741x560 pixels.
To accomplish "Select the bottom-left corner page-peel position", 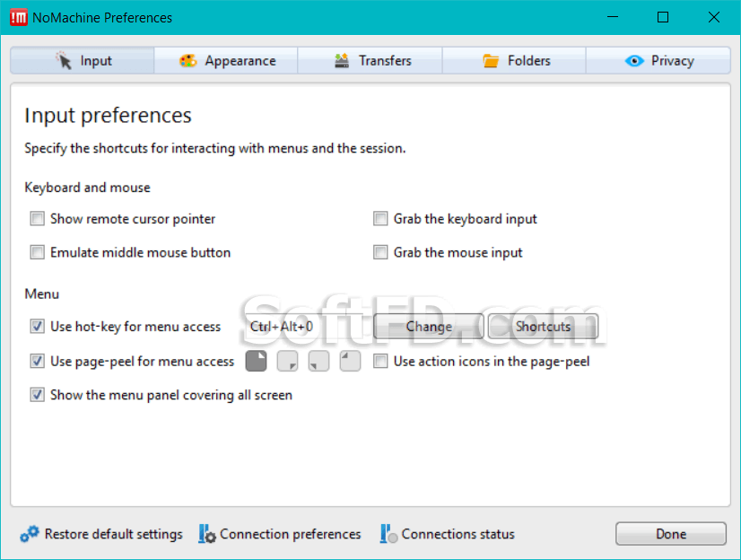I will 318,362.
